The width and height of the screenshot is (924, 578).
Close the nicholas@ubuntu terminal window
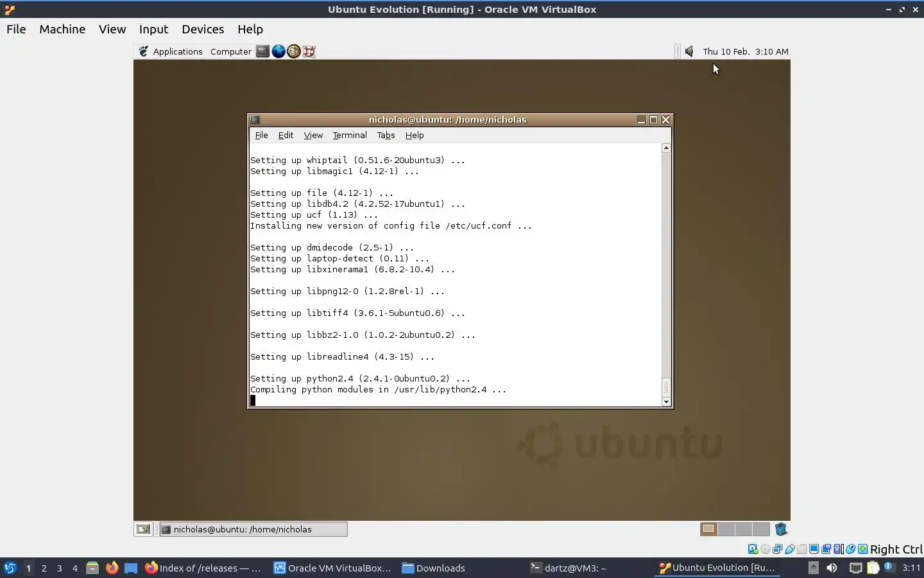point(665,119)
